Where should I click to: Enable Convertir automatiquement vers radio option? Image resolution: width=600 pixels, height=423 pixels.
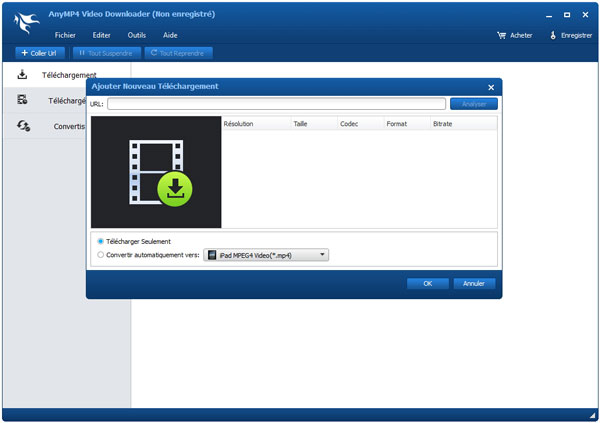100,255
